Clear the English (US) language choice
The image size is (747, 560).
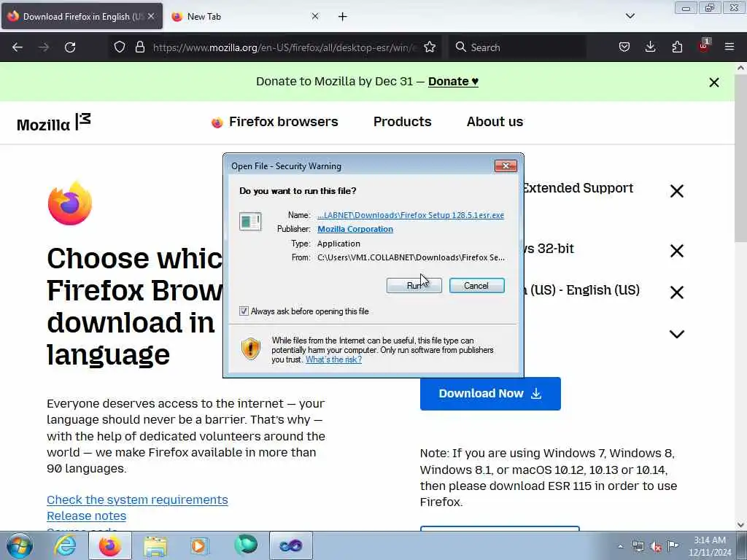click(676, 292)
